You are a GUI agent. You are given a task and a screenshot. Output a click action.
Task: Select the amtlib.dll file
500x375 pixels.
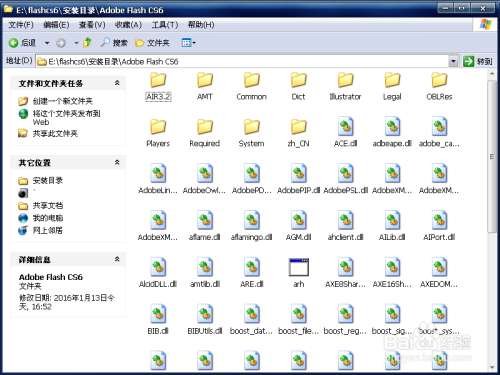pyautogui.click(x=205, y=273)
